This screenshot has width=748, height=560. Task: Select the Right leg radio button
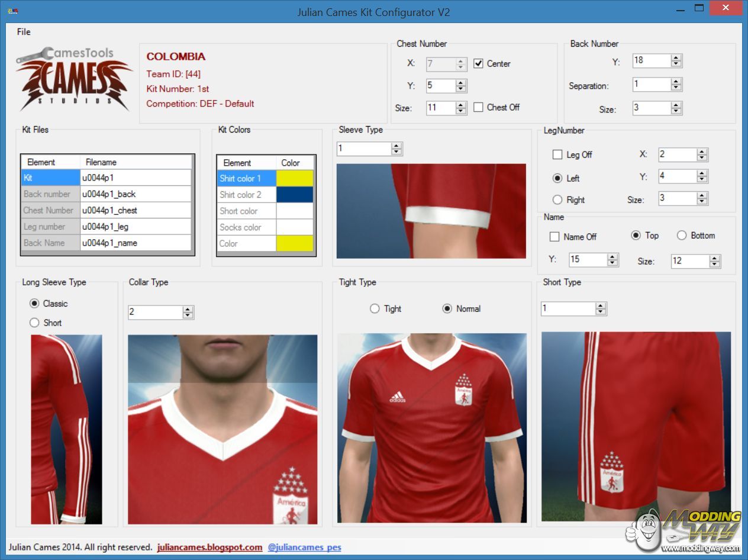pos(557,200)
